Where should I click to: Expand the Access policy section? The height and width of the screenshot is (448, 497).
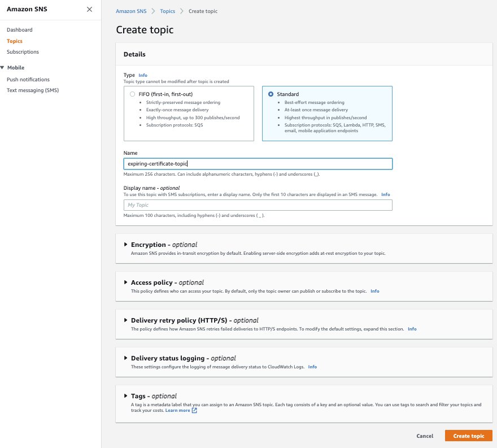tap(125, 282)
